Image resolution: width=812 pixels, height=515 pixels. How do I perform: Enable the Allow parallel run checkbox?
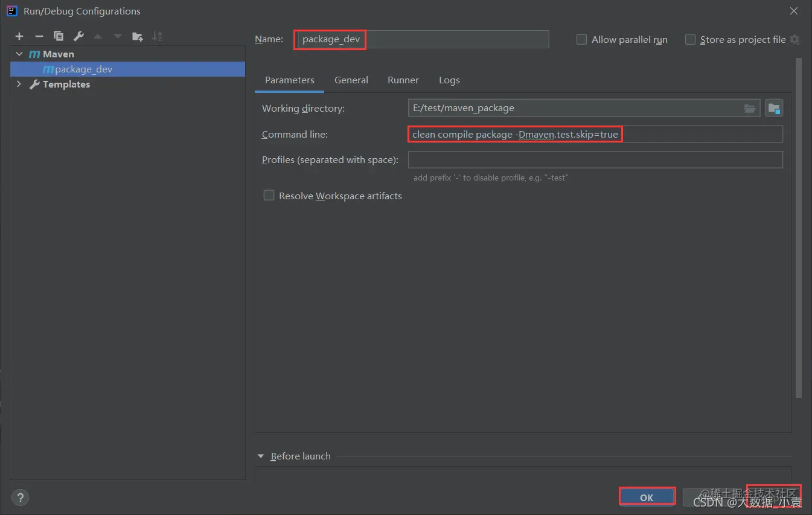pos(581,40)
